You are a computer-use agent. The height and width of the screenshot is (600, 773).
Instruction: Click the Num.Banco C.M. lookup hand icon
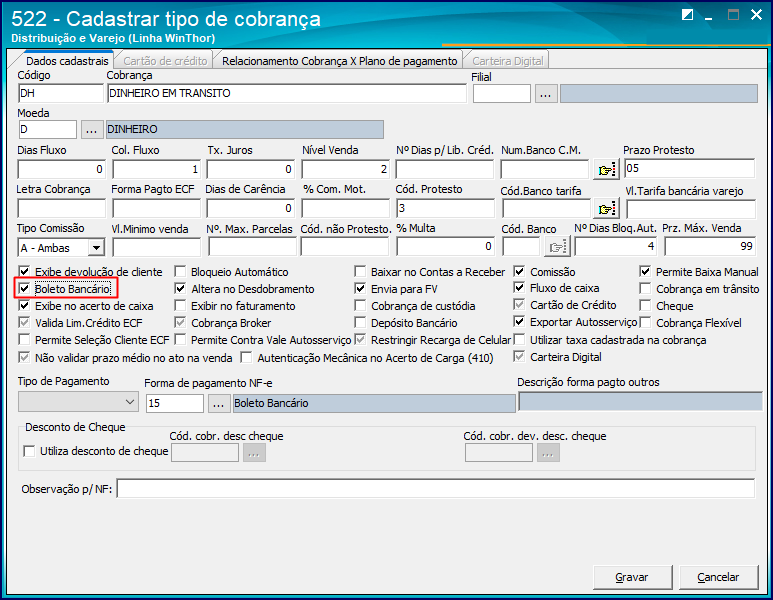tap(606, 170)
